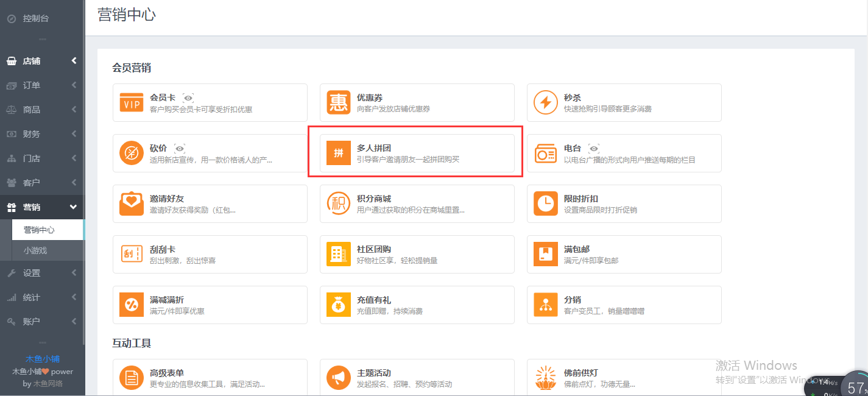The height and width of the screenshot is (396, 868).
Task: Click the 充值有礼 money bag icon
Action: click(339, 303)
